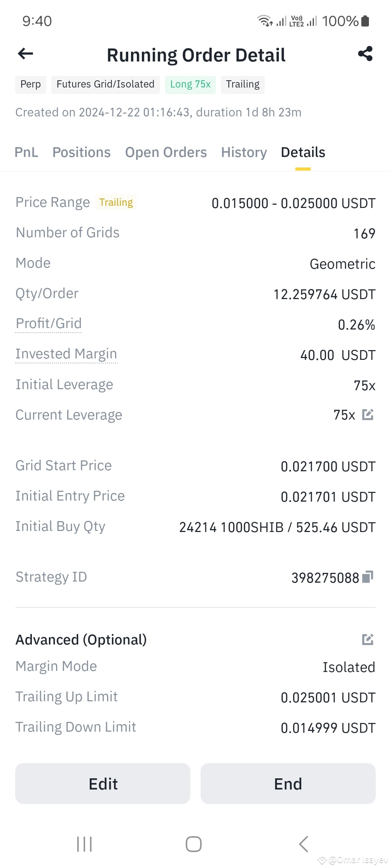Tap the Android recent apps icon
Image resolution: width=391 pixels, height=868 pixels.
tap(84, 844)
